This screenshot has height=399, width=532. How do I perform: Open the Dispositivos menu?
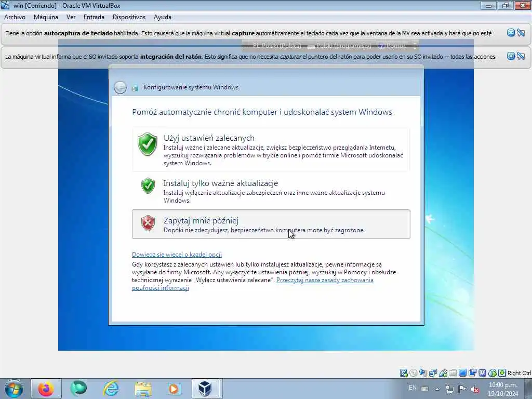(129, 17)
